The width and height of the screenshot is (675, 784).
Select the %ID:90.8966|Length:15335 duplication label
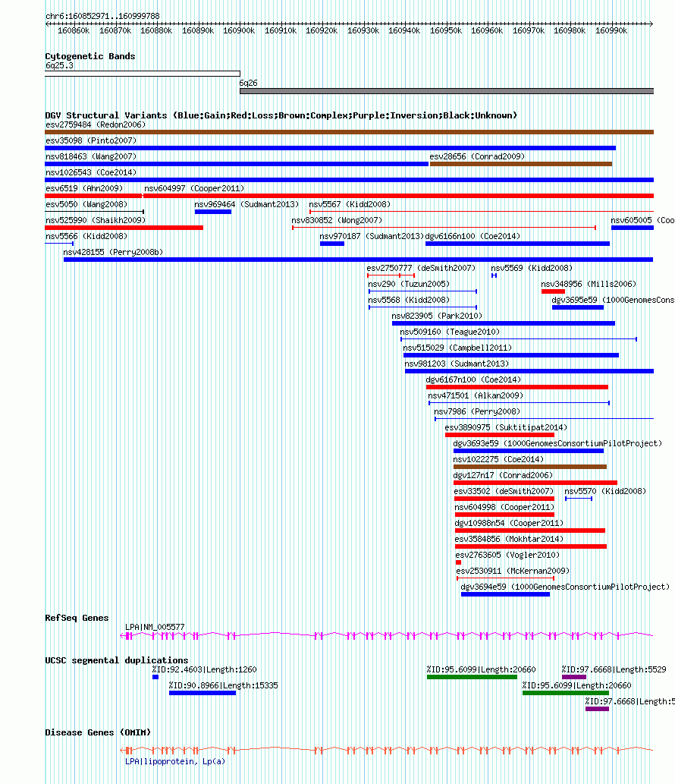223,687
